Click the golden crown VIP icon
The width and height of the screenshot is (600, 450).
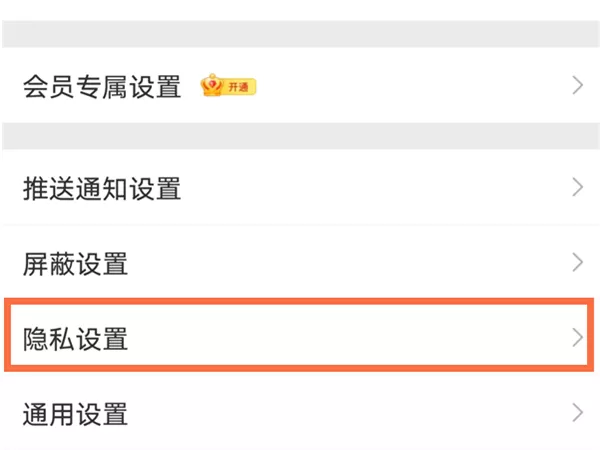(212, 85)
